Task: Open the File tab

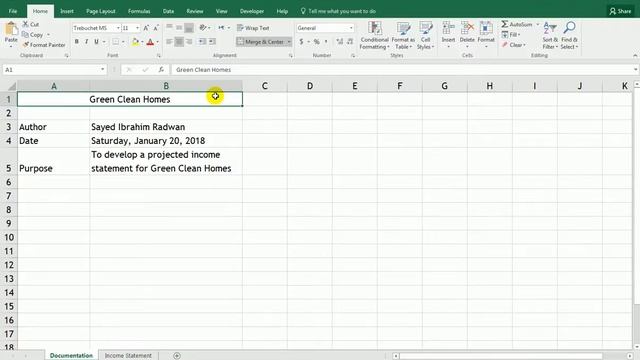Action: point(13,11)
